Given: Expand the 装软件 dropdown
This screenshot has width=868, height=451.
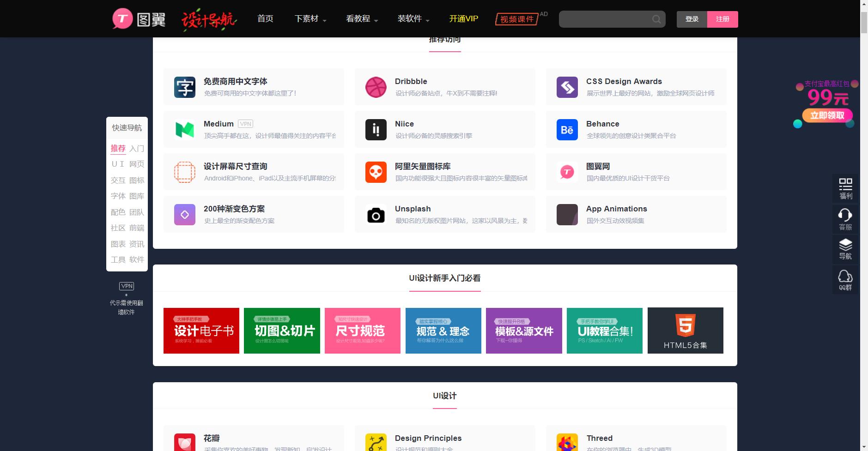Looking at the screenshot, I should [x=410, y=19].
